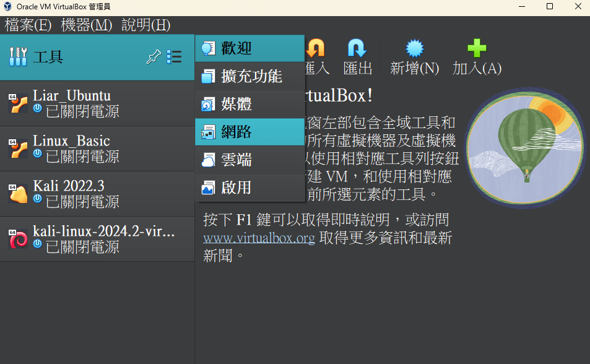590x364 pixels.
Task: Click the power state icon under kali-linux-2024.2
Action: 37,244
